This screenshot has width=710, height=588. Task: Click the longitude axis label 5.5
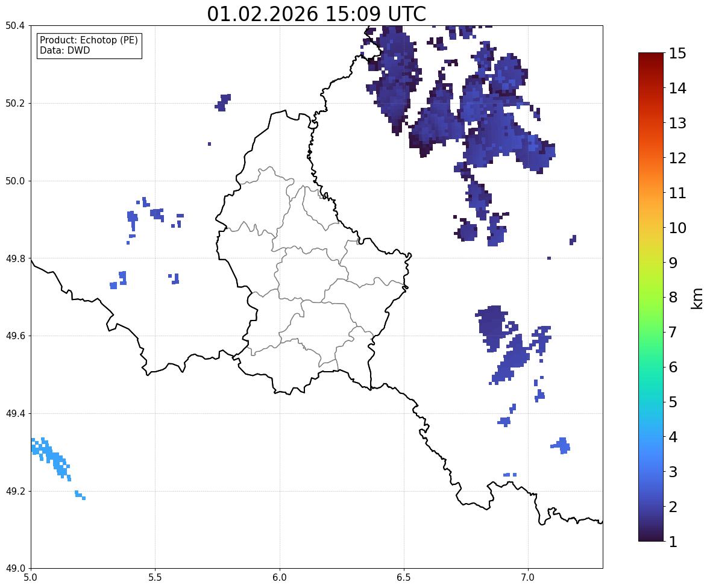click(155, 578)
